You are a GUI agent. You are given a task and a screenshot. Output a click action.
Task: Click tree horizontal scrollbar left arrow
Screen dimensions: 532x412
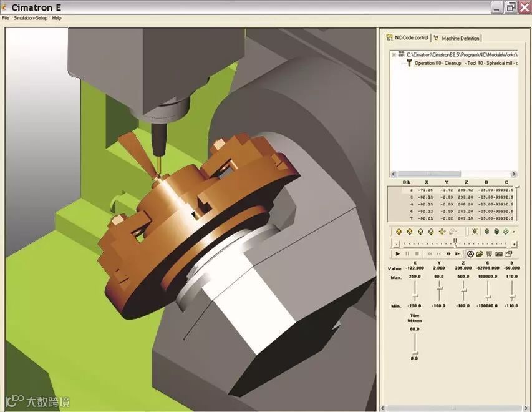(x=394, y=174)
